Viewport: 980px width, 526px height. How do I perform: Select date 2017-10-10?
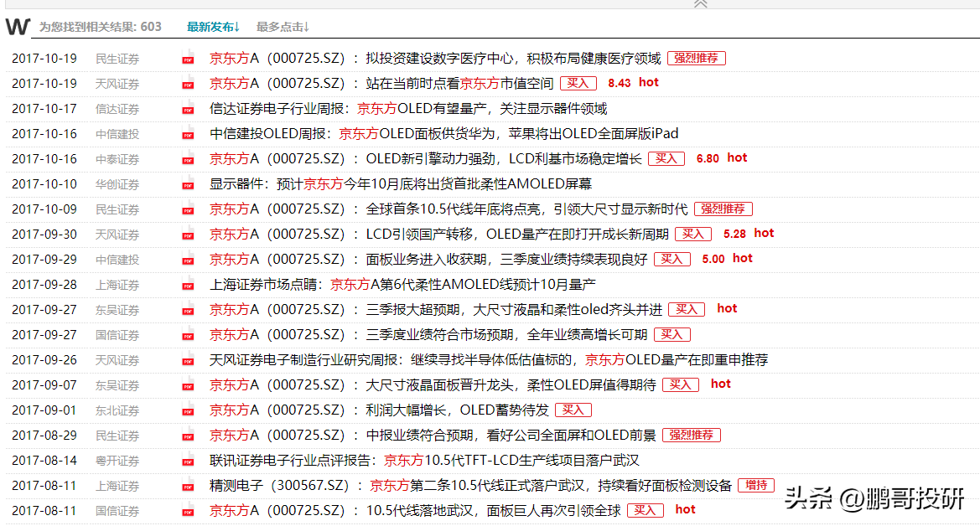44,184
